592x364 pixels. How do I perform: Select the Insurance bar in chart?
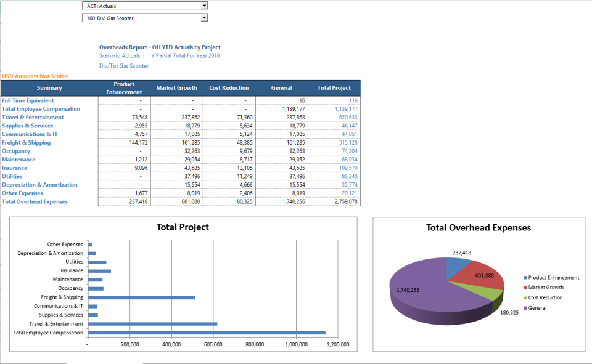point(100,271)
